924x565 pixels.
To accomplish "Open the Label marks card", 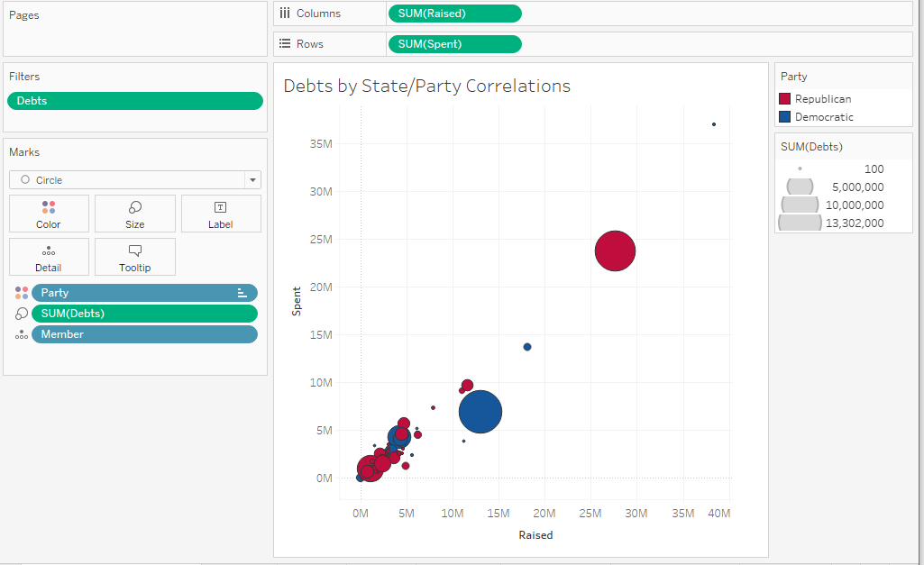I will tap(221, 214).
